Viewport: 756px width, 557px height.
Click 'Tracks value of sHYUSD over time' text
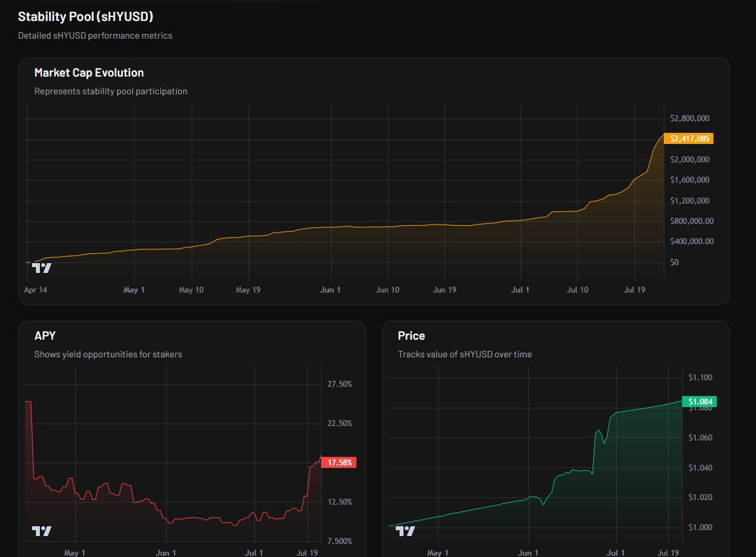[x=465, y=354]
